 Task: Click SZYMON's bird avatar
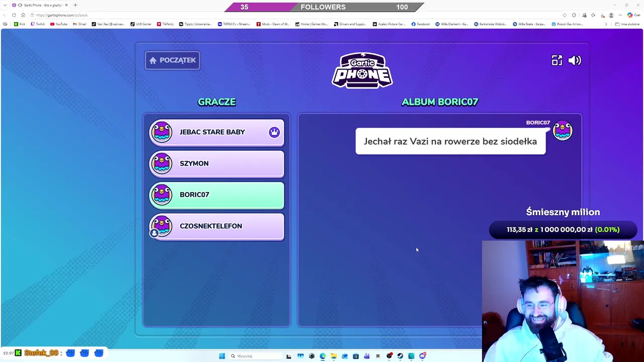(x=162, y=163)
